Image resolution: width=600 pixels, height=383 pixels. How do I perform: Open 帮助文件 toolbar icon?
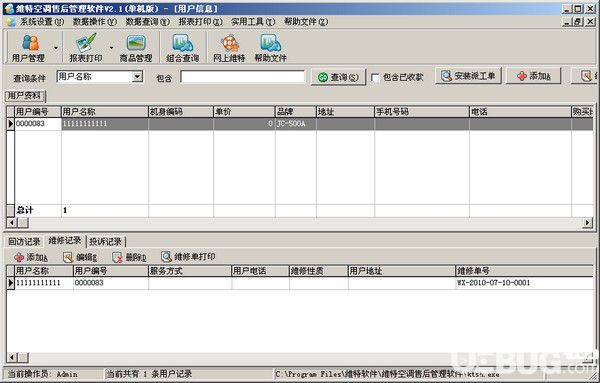click(271, 48)
